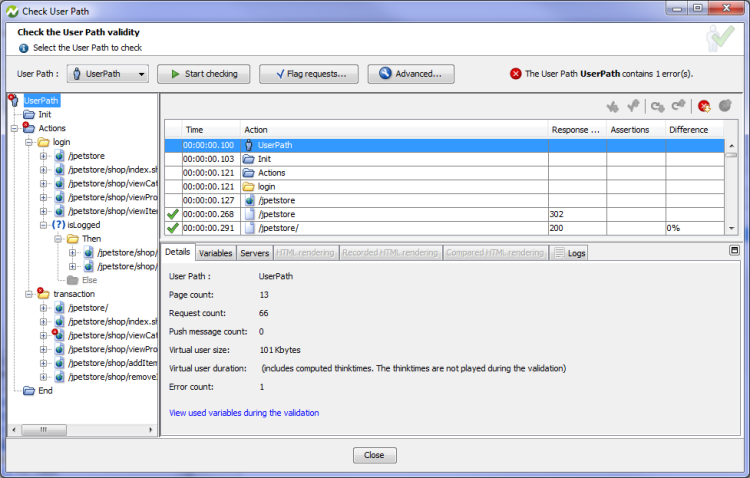Select the UserPath root icon in tree

pos(14,100)
